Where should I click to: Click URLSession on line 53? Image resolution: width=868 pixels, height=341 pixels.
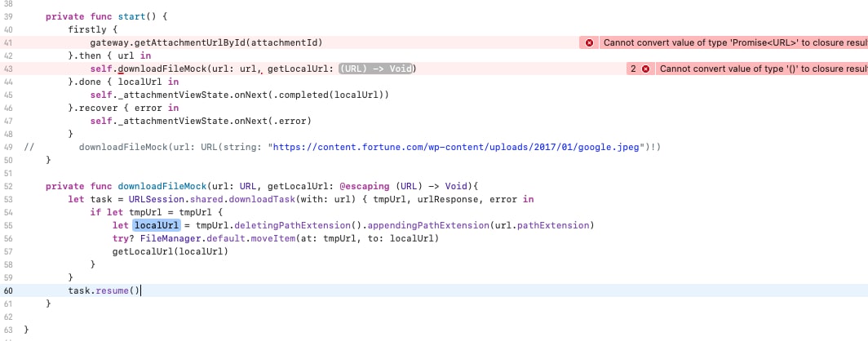pyautogui.click(x=153, y=199)
